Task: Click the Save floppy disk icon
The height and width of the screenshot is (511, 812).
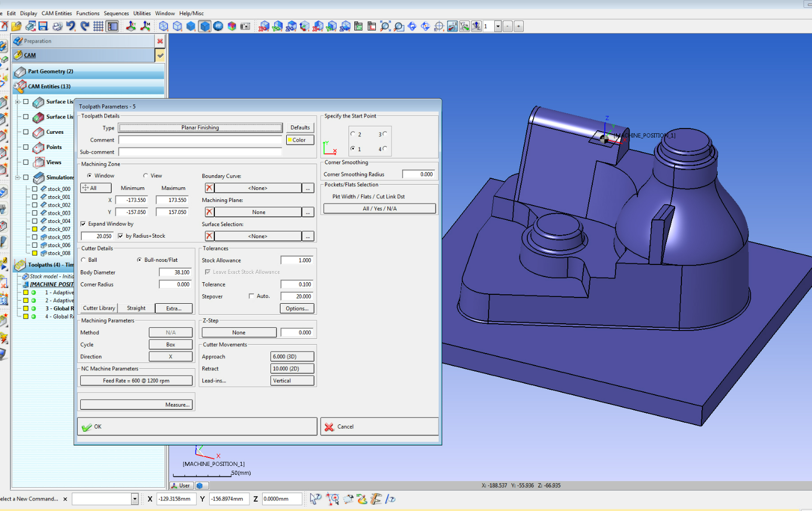Action: click(44, 26)
